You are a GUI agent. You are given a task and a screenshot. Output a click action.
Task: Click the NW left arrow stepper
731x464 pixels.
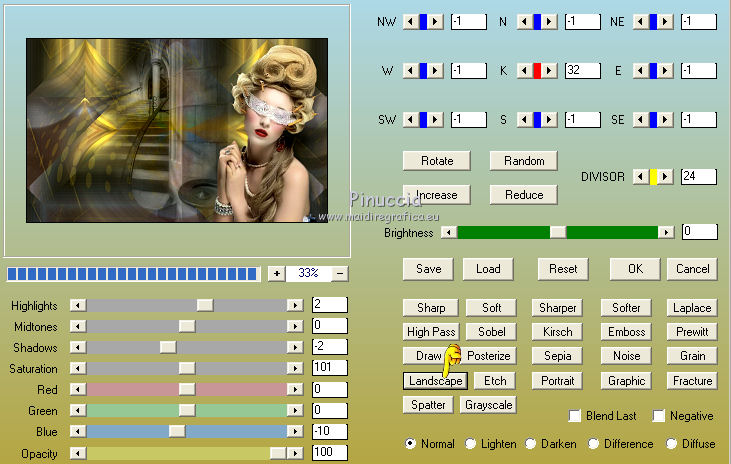tap(410, 21)
